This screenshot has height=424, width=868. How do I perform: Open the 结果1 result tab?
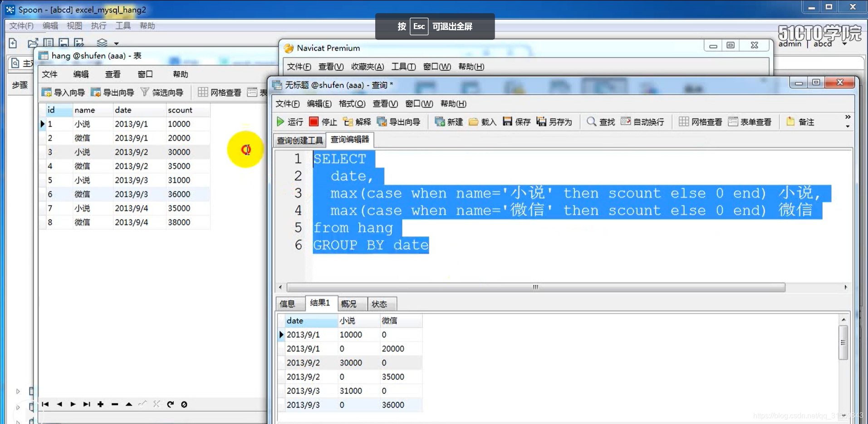(x=320, y=303)
